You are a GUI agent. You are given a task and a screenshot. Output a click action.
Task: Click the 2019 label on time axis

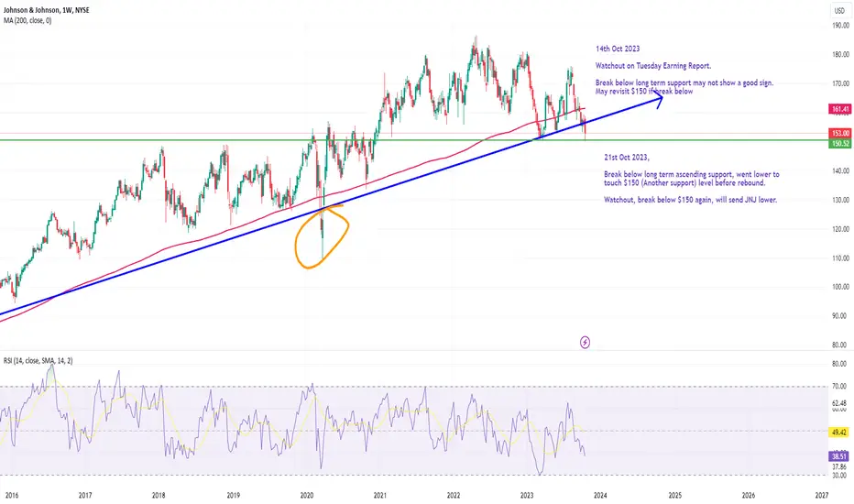click(x=233, y=495)
